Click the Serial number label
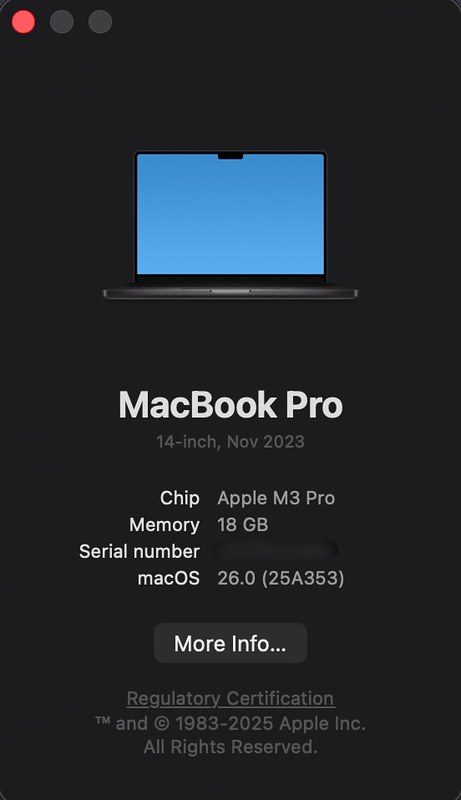Image resolution: width=461 pixels, height=800 pixels. tap(139, 552)
